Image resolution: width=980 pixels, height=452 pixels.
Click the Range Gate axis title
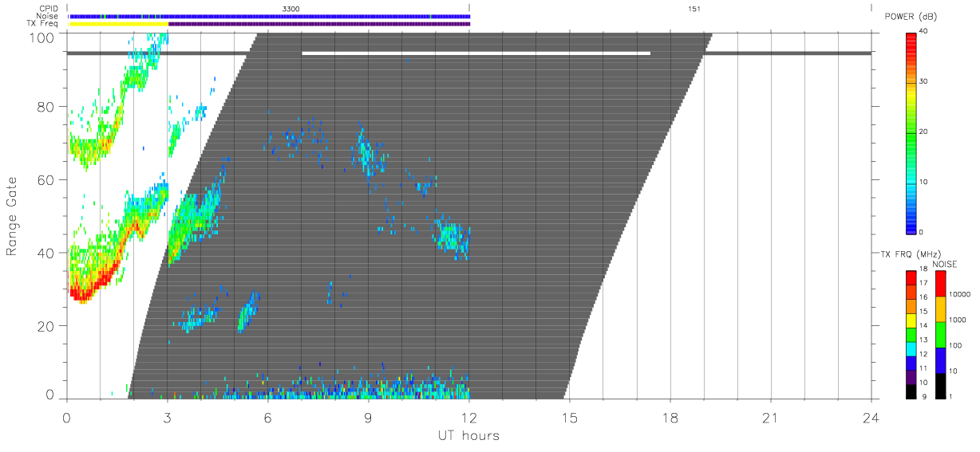tap(12, 218)
